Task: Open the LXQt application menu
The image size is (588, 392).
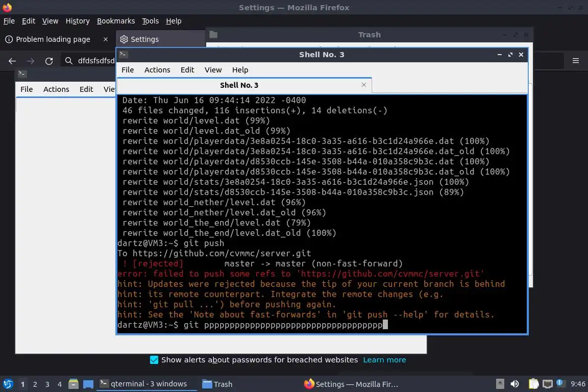Action: pos(8,384)
